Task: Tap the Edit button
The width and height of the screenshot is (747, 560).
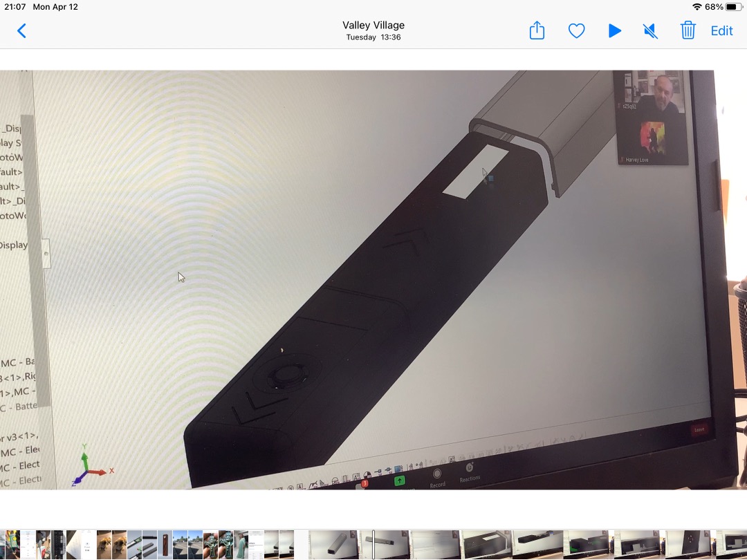Action: point(721,31)
